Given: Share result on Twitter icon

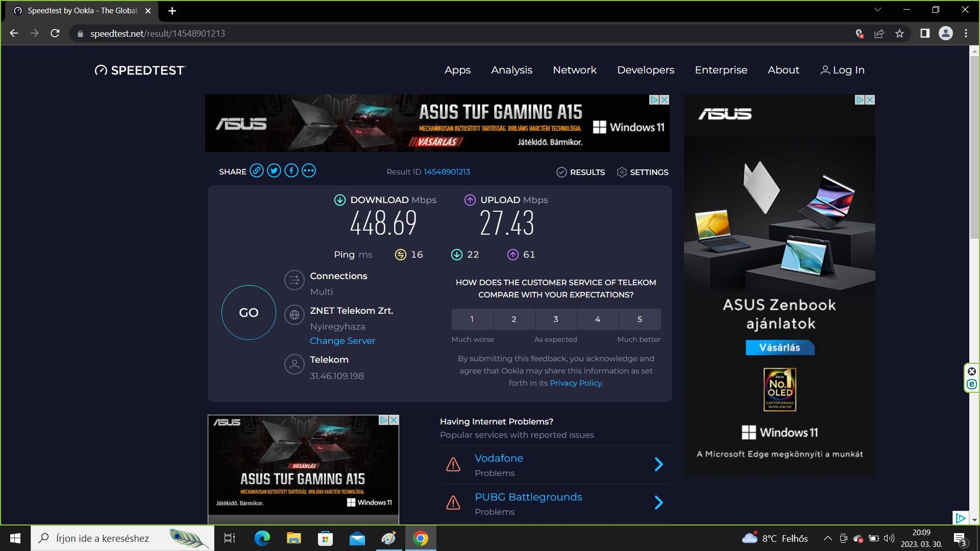Looking at the screenshot, I should point(274,171).
